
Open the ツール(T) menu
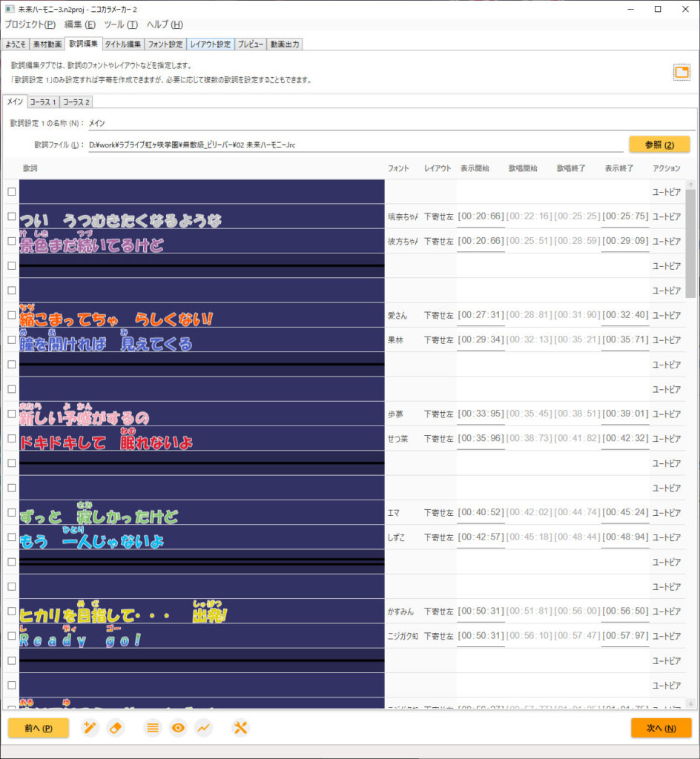(x=121, y=24)
